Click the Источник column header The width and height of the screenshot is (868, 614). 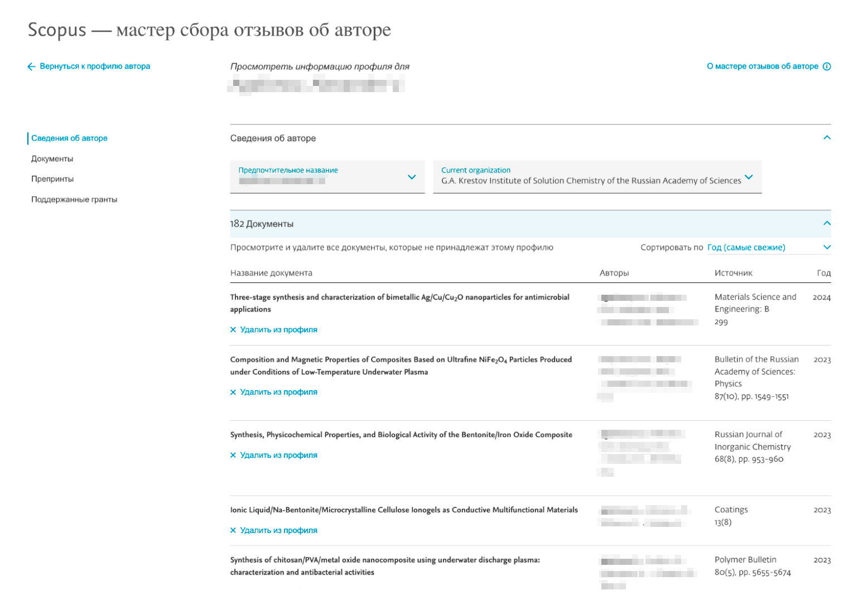pyautogui.click(x=734, y=274)
